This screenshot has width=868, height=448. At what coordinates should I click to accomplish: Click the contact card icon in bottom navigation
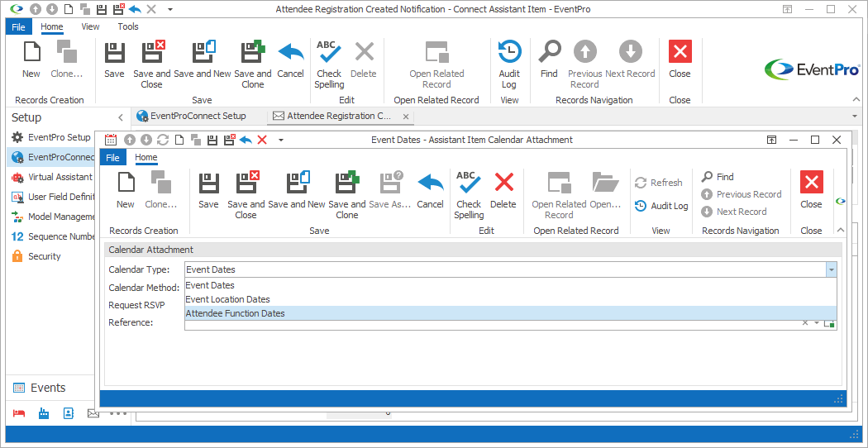pos(69,413)
